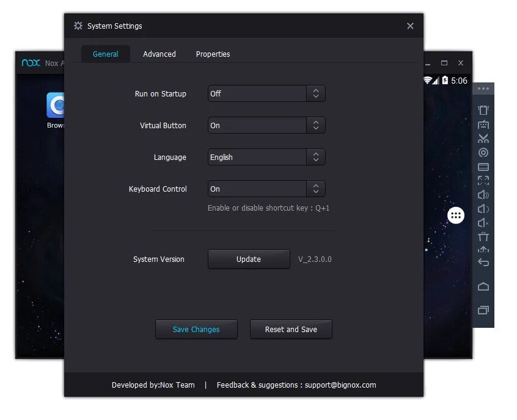Screen dimensions: 517x420
Task: Increase volume using sidebar volume up icon
Action: pos(483,195)
